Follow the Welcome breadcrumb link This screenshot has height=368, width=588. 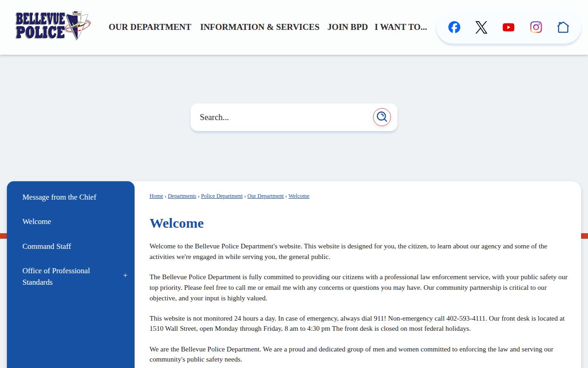click(299, 196)
